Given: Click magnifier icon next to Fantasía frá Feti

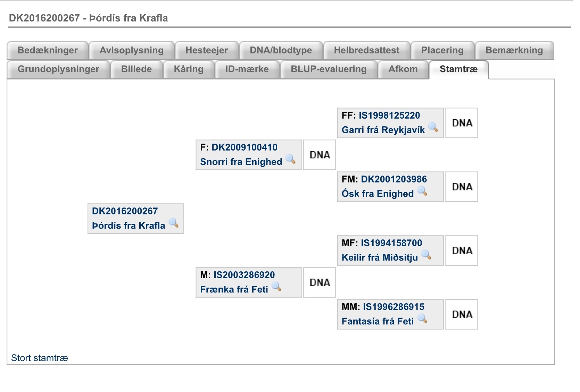Looking at the screenshot, I should pos(422,318).
